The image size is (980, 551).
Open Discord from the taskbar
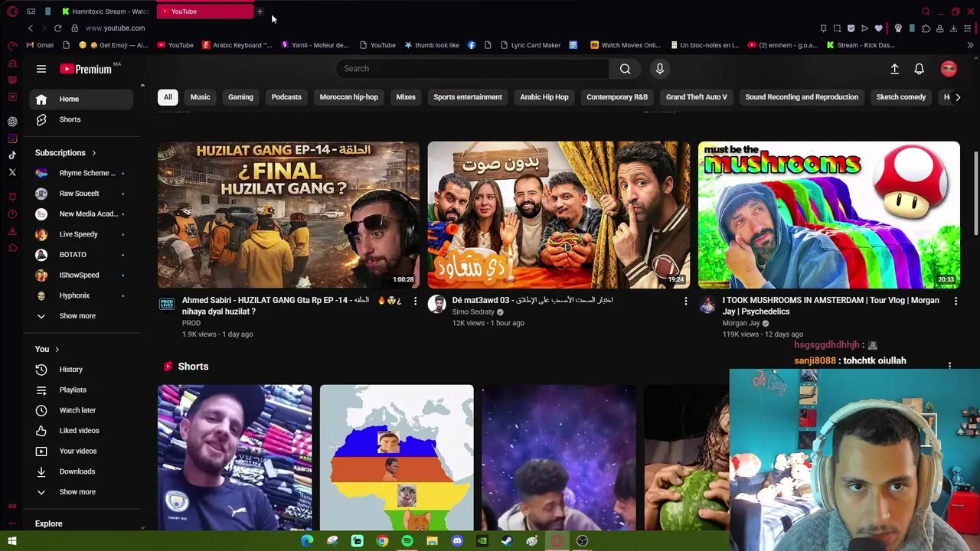click(457, 541)
